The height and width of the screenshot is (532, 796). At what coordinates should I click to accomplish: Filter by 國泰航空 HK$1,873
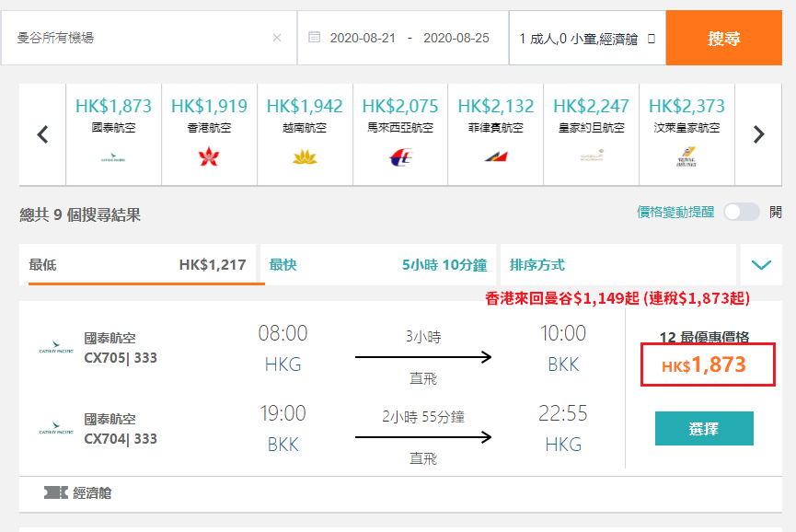114,134
